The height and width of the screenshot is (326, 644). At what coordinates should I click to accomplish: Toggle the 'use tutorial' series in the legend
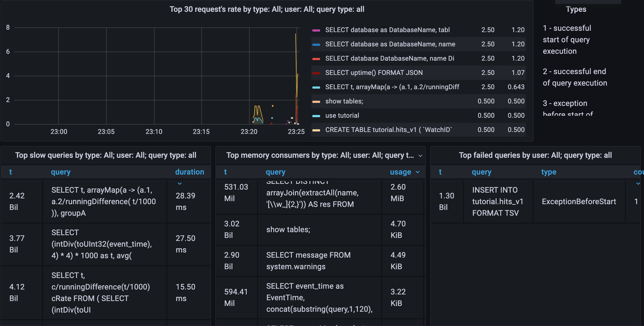342,116
